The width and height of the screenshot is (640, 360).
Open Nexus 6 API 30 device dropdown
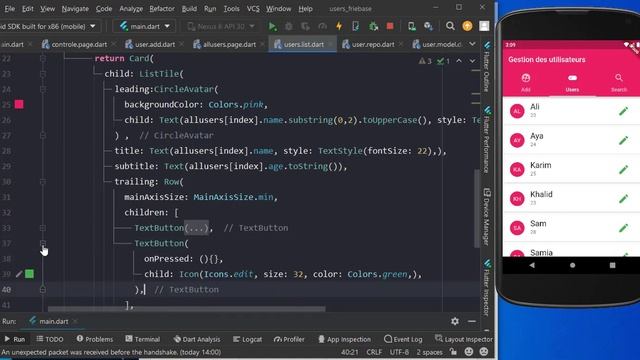coord(221,27)
